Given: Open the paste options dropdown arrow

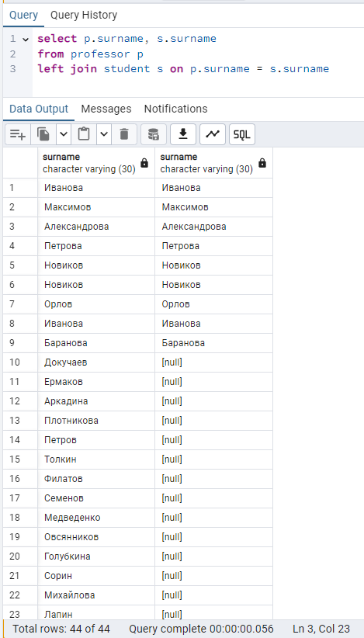Looking at the screenshot, I should pyautogui.click(x=104, y=134).
